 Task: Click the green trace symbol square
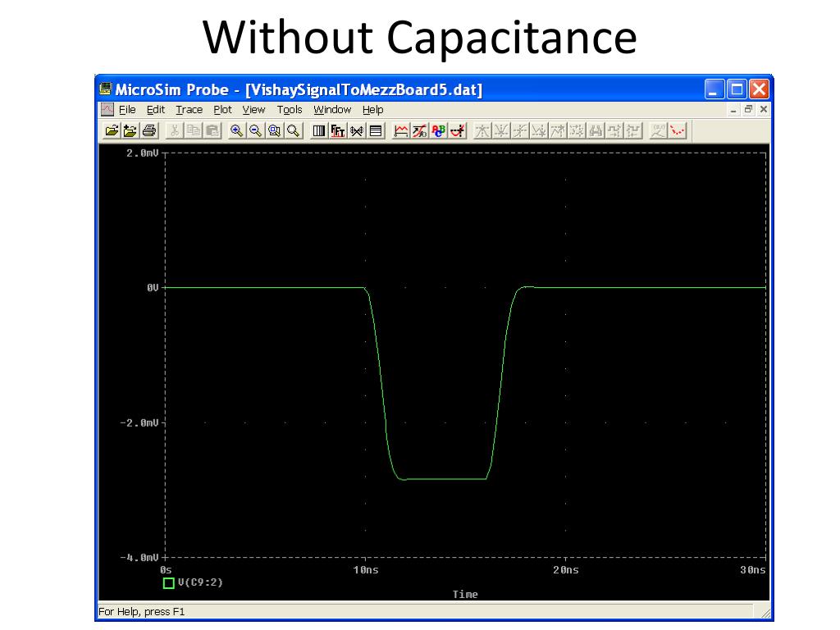click(169, 583)
